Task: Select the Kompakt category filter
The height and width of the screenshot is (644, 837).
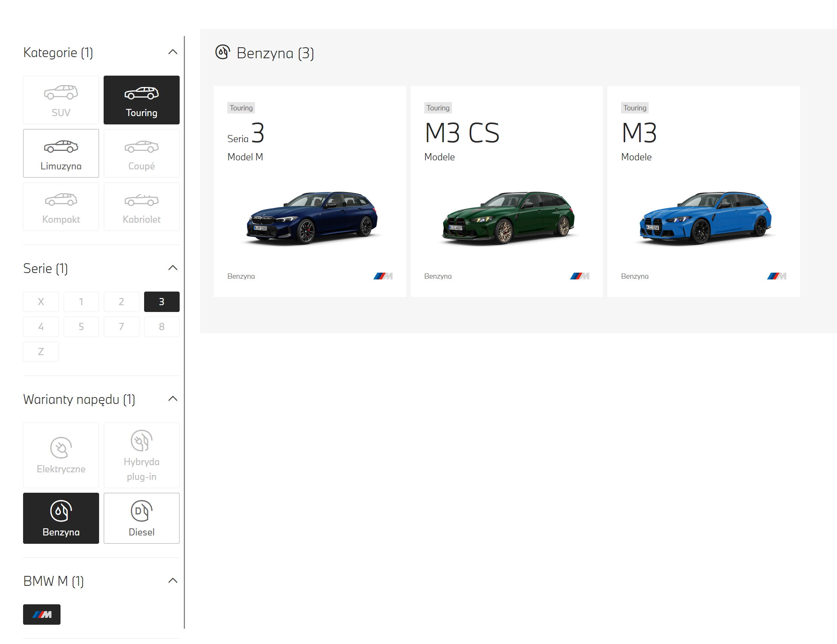Action: coord(61,206)
